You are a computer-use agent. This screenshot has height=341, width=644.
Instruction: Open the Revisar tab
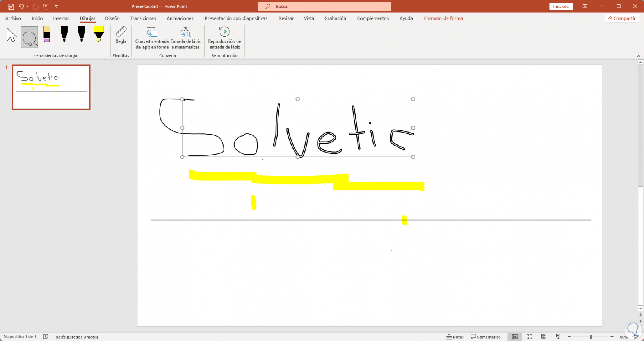pyautogui.click(x=286, y=18)
